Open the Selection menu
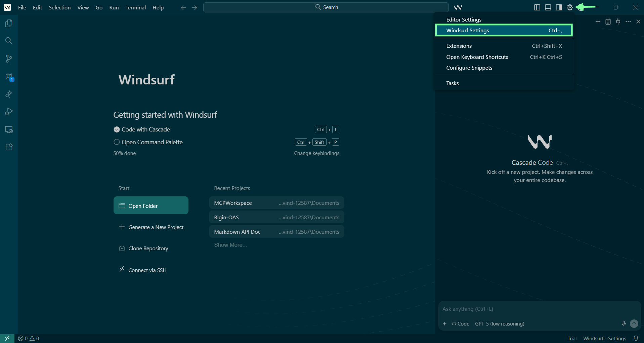 (59, 7)
